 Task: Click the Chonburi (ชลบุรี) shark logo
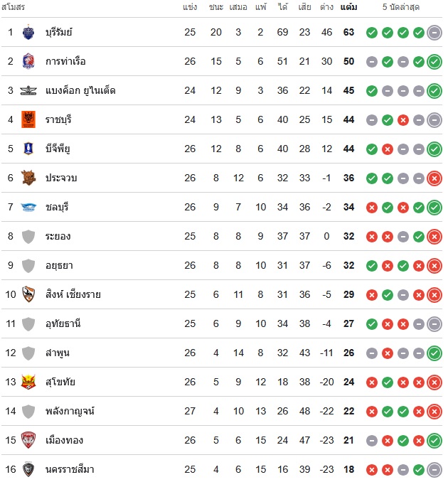(28, 207)
